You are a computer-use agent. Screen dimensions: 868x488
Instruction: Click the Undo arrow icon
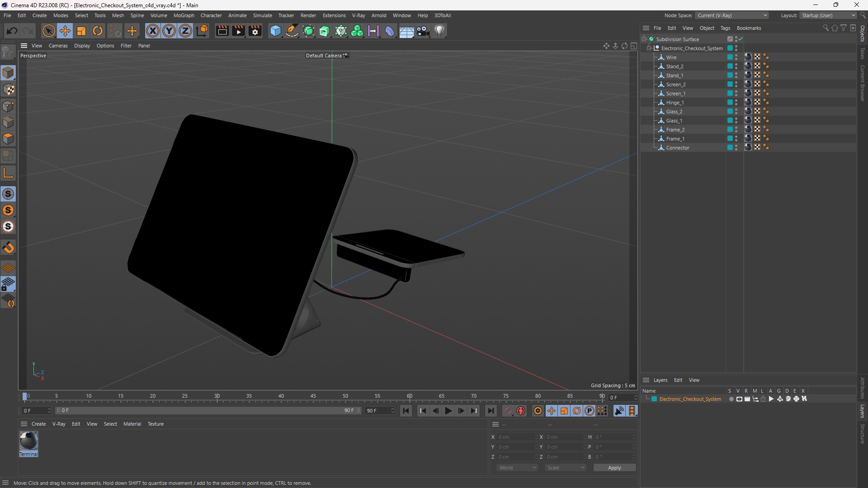pos(12,31)
